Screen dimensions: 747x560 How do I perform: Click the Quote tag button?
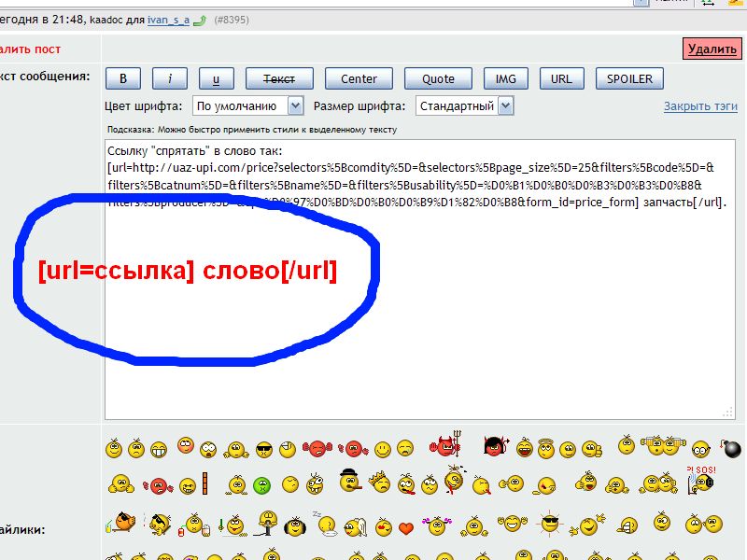438,79
